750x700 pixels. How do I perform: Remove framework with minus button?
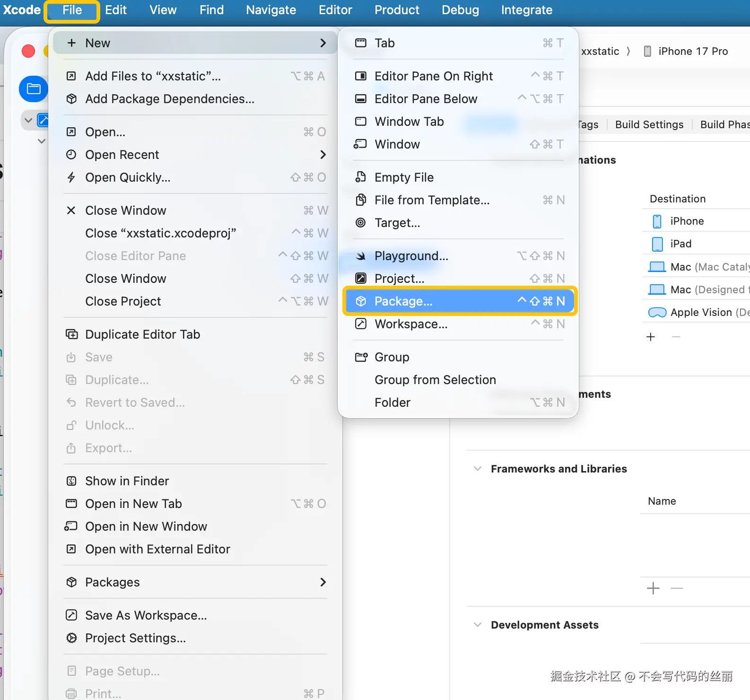point(677,588)
